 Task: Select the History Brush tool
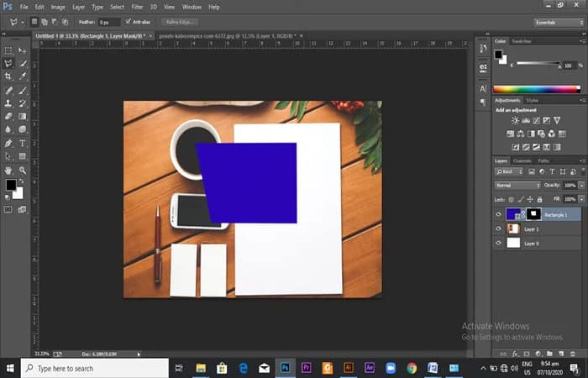tap(23, 103)
